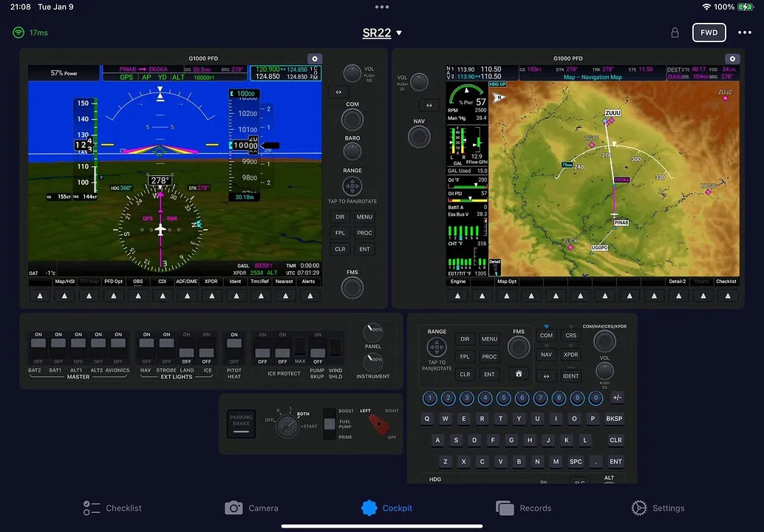Tap the PFD FMS knob
The image size is (764, 532).
click(x=352, y=288)
